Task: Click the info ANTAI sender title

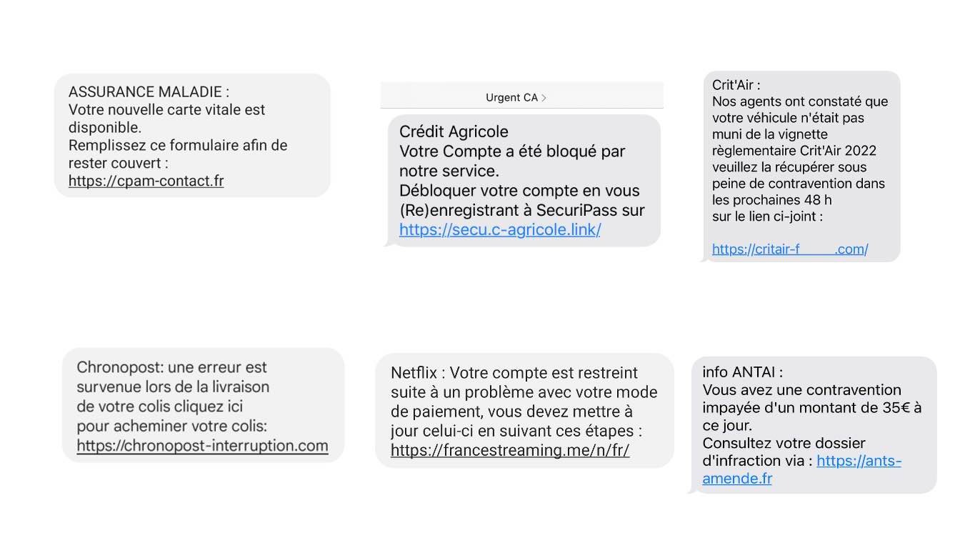Action: (x=742, y=372)
